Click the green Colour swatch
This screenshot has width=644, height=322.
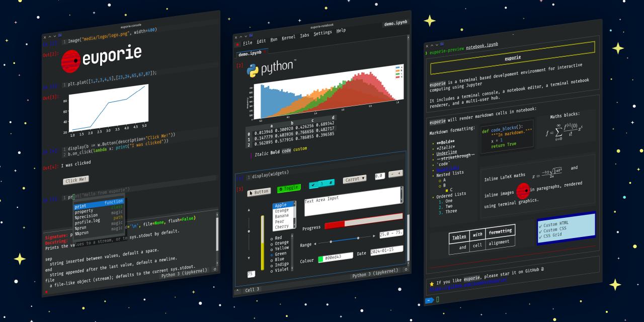tap(320, 260)
